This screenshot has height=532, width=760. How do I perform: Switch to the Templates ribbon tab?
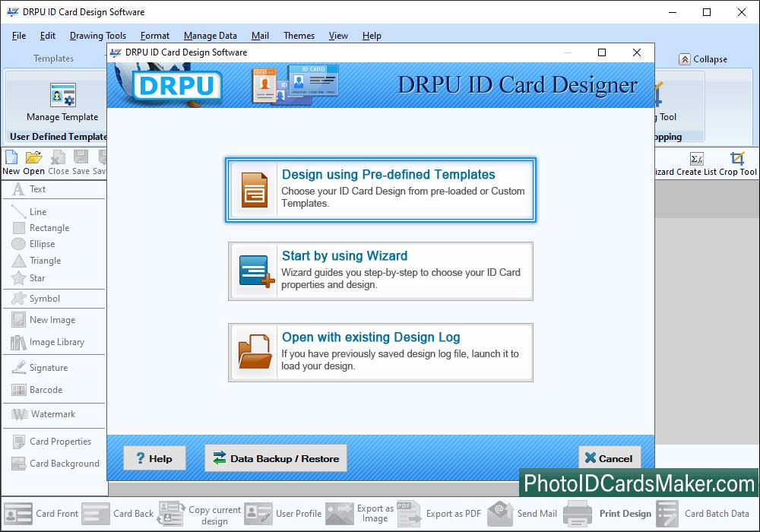(53, 59)
